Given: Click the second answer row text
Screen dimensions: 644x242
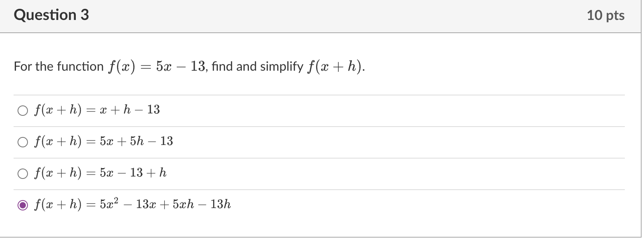Looking at the screenshot, I should pyautogui.click(x=103, y=141).
